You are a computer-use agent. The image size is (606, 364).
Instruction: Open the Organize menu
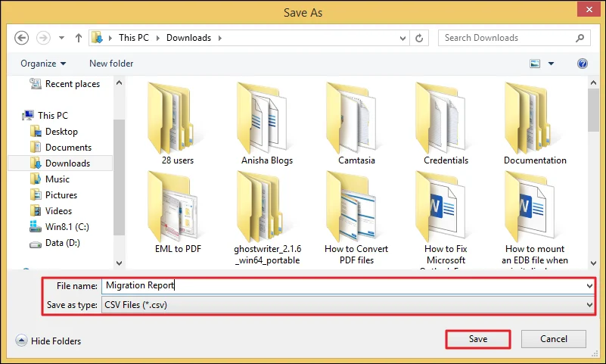click(43, 64)
